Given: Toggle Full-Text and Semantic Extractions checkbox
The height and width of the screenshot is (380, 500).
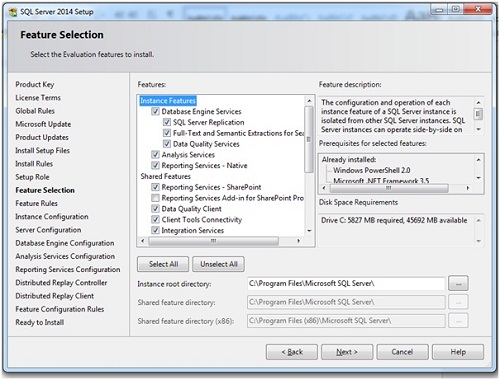Looking at the screenshot, I should point(167,133).
